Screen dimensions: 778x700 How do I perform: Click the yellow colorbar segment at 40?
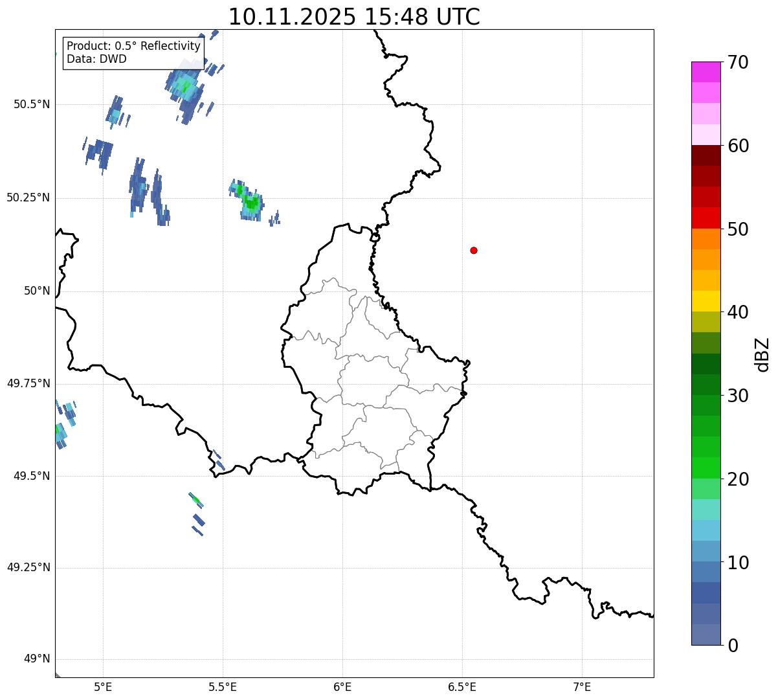pyautogui.click(x=706, y=301)
